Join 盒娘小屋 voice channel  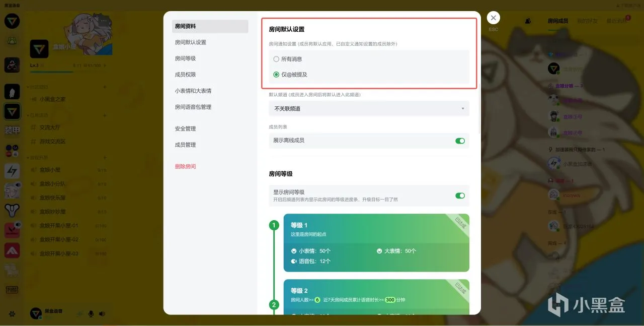(68, 170)
